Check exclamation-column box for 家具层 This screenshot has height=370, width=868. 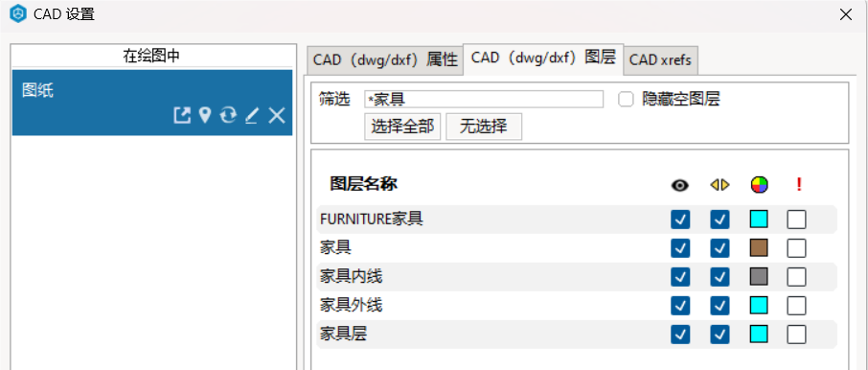point(796,334)
